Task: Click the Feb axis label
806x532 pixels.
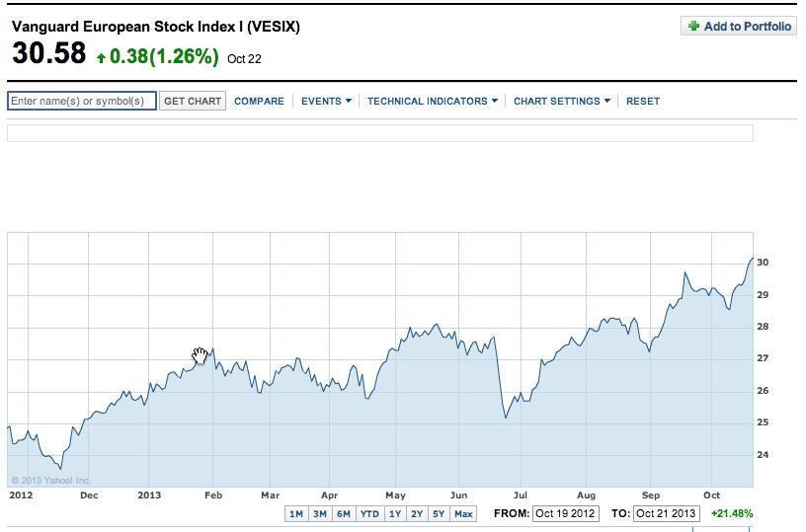Action: click(213, 495)
